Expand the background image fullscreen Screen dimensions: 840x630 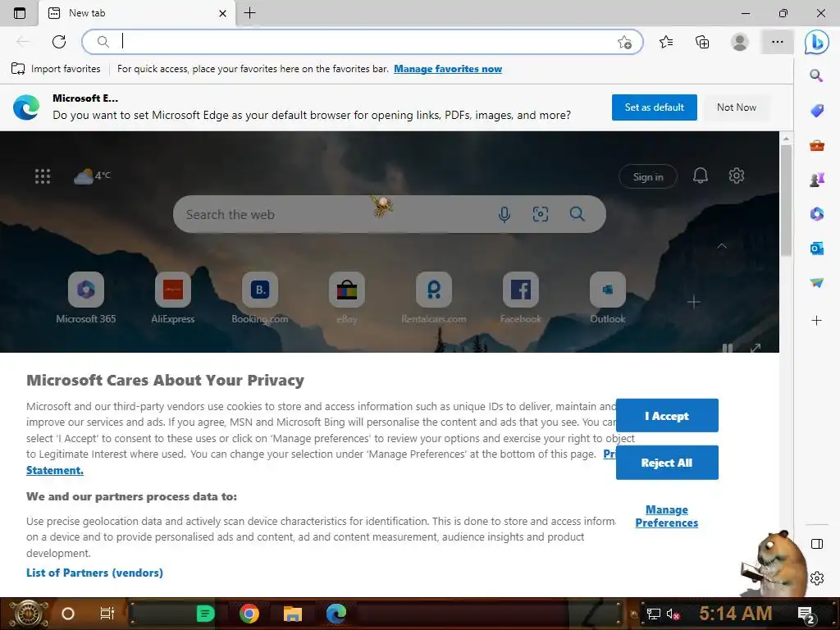pos(756,348)
